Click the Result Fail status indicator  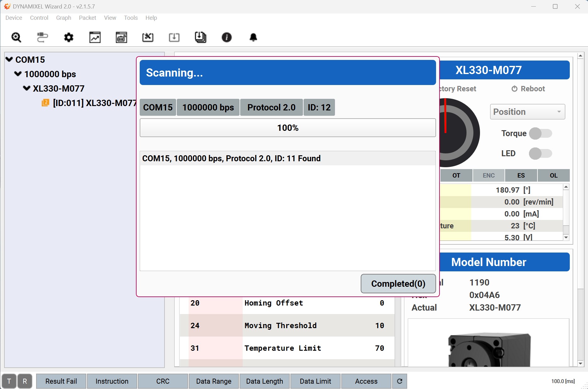61,381
